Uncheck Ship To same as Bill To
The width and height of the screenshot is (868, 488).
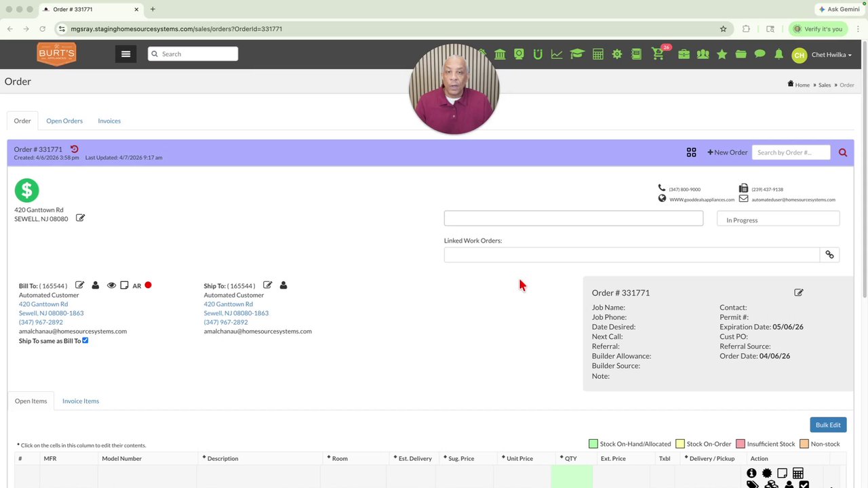tap(85, 340)
